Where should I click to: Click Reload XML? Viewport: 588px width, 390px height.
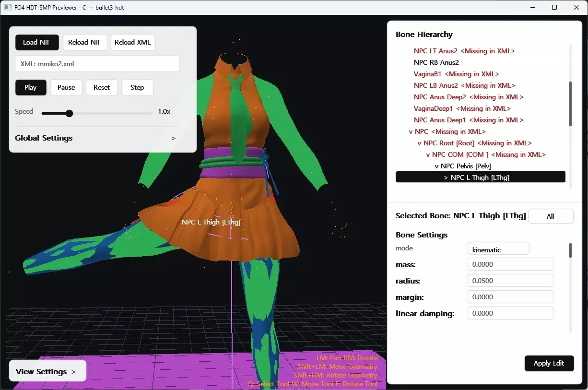pyautogui.click(x=133, y=42)
